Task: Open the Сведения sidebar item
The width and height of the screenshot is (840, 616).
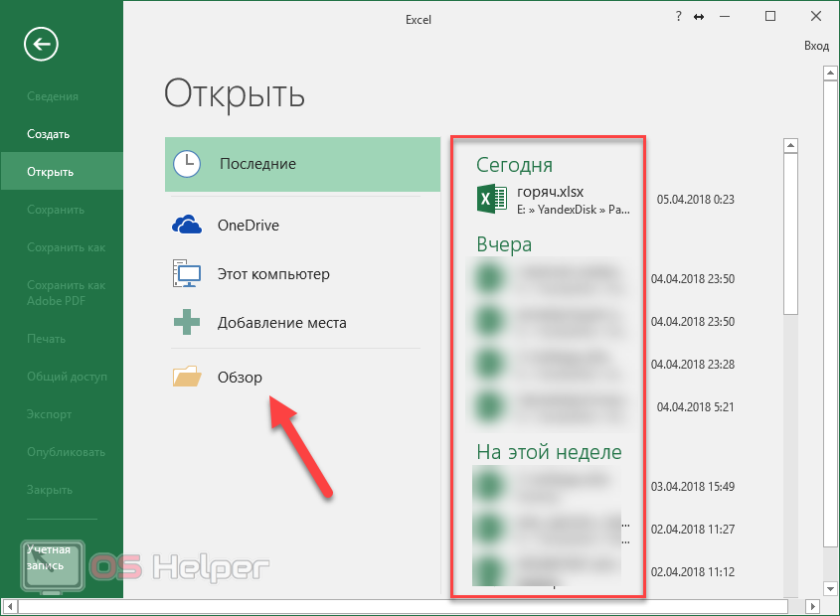Action: (53, 96)
